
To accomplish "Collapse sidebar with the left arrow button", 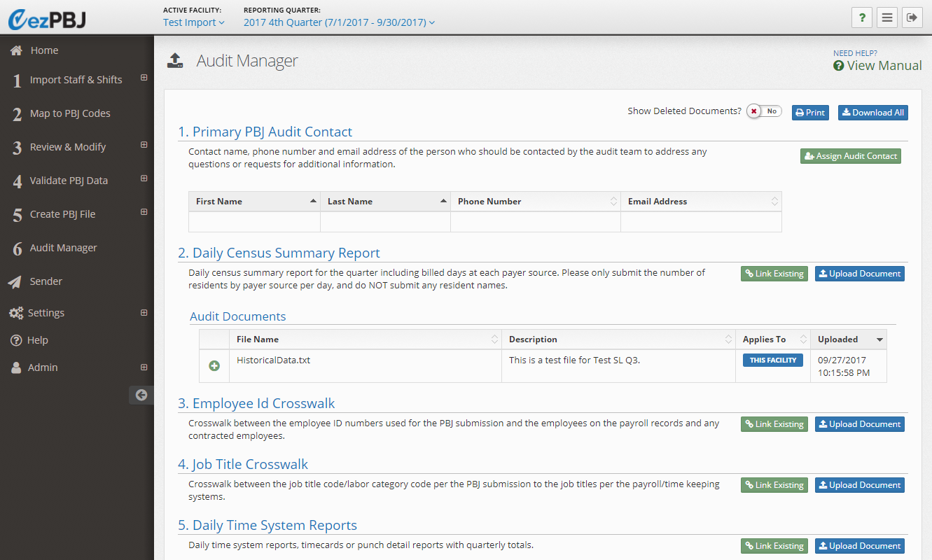I will coord(141,395).
